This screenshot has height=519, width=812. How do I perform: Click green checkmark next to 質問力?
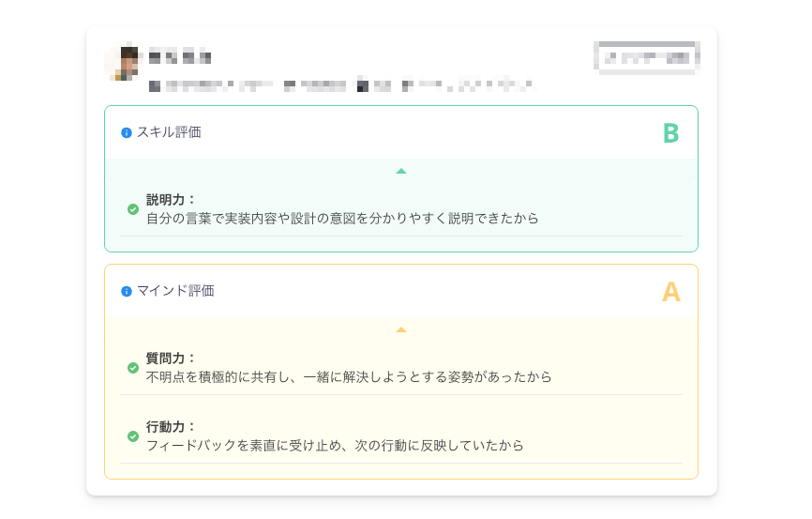coord(133,368)
